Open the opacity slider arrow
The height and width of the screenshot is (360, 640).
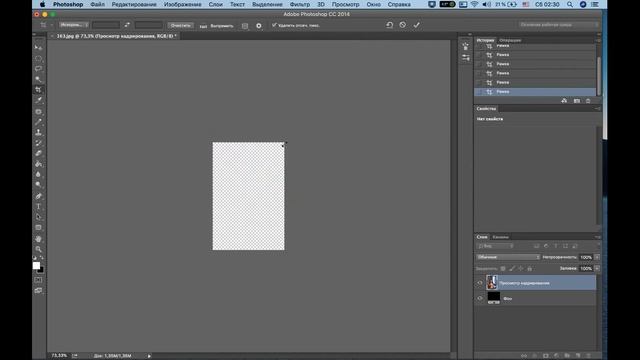[597, 257]
